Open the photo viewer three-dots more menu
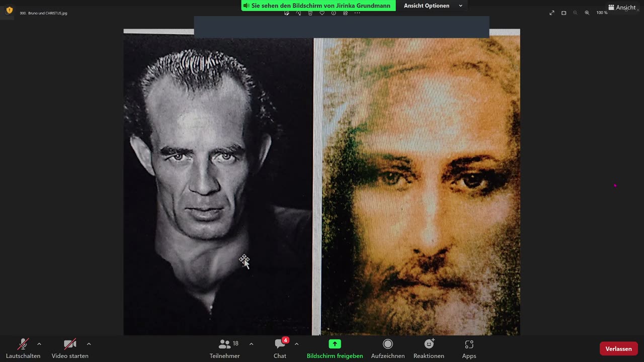The image size is (644, 362). click(357, 13)
